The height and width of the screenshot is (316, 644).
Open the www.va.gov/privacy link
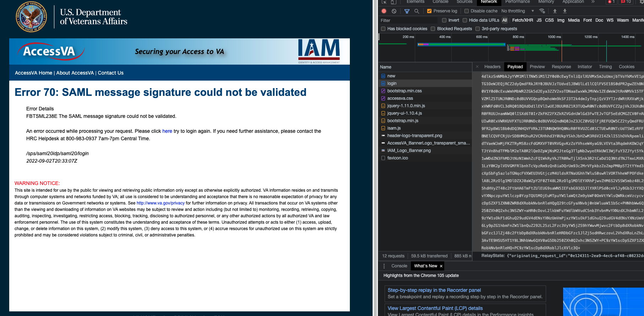click(160, 203)
